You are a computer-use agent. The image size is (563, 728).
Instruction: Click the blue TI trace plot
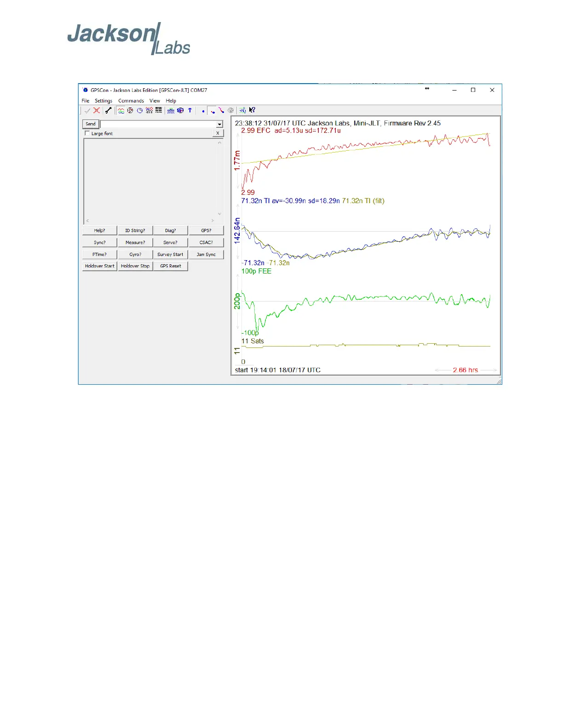pos(366,241)
